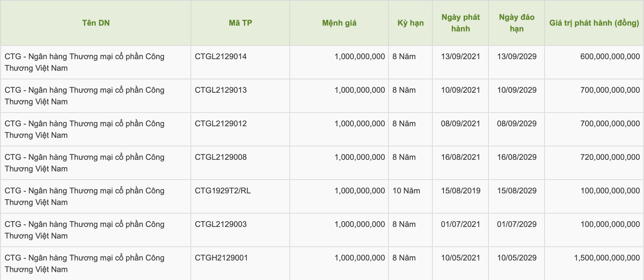Click issue date 10/05/2021

pos(460,258)
